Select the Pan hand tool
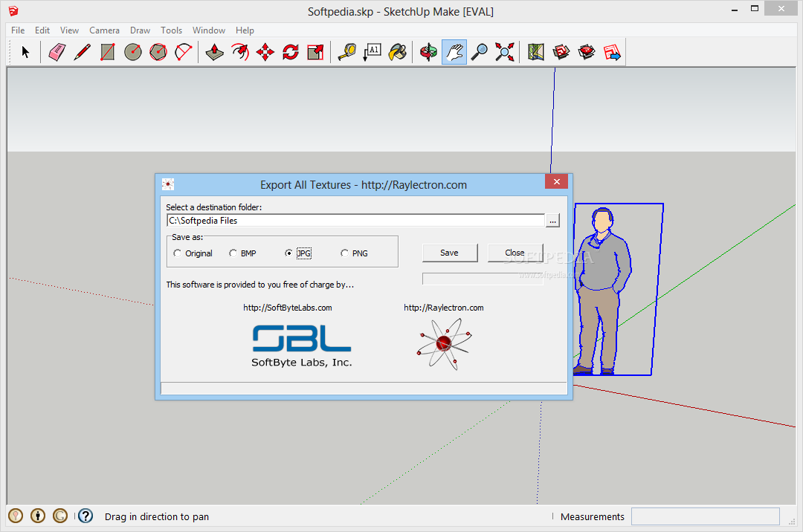 click(x=454, y=52)
